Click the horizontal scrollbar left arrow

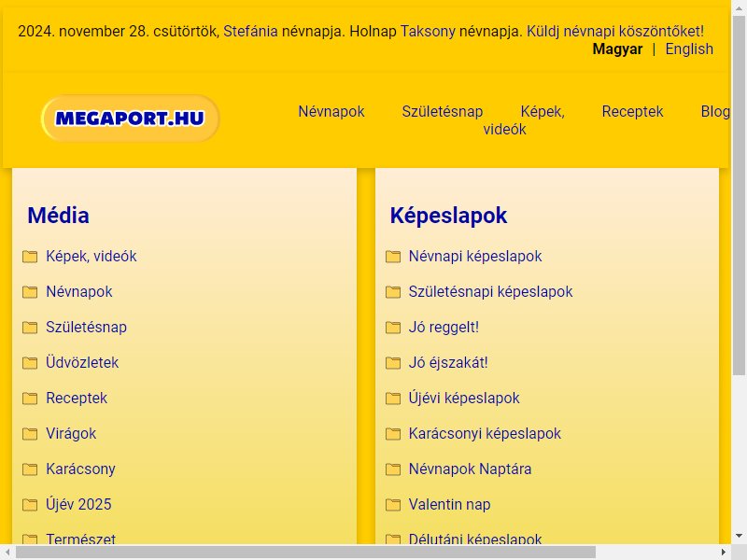[x=7, y=552]
